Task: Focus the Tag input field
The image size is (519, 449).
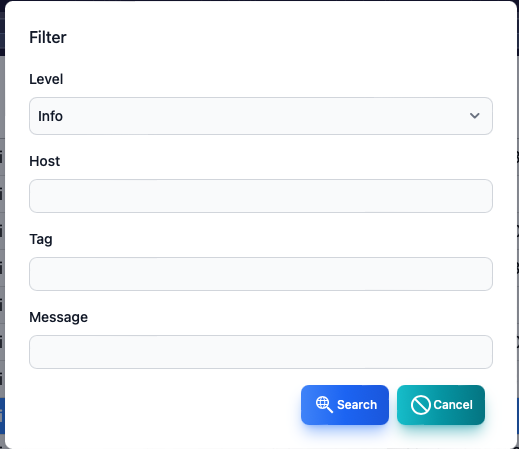Action: pyautogui.click(x=261, y=274)
